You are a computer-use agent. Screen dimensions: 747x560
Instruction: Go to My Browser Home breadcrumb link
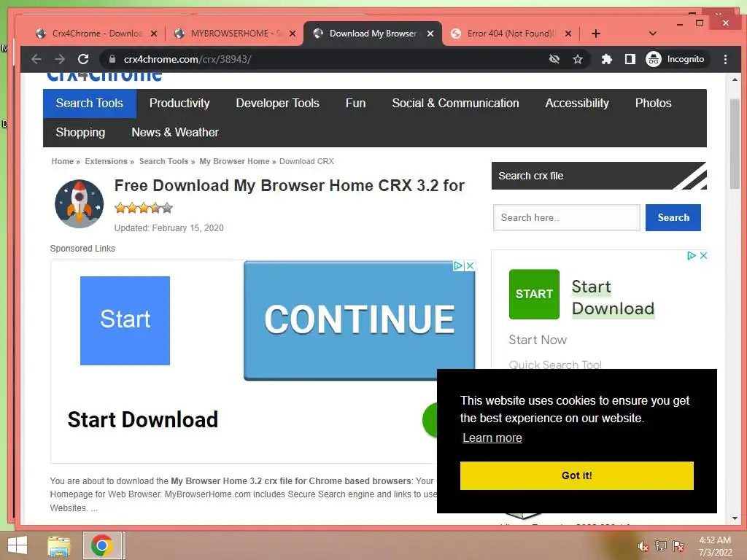point(234,161)
